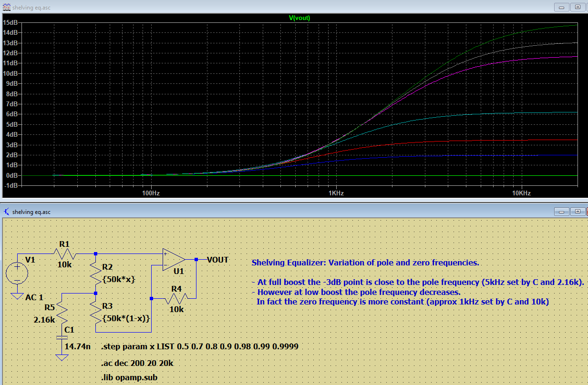Image resolution: width=588 pixels, height=385 pixels.
Task: Click the 6dB axis label
Action: pos(11,114)
